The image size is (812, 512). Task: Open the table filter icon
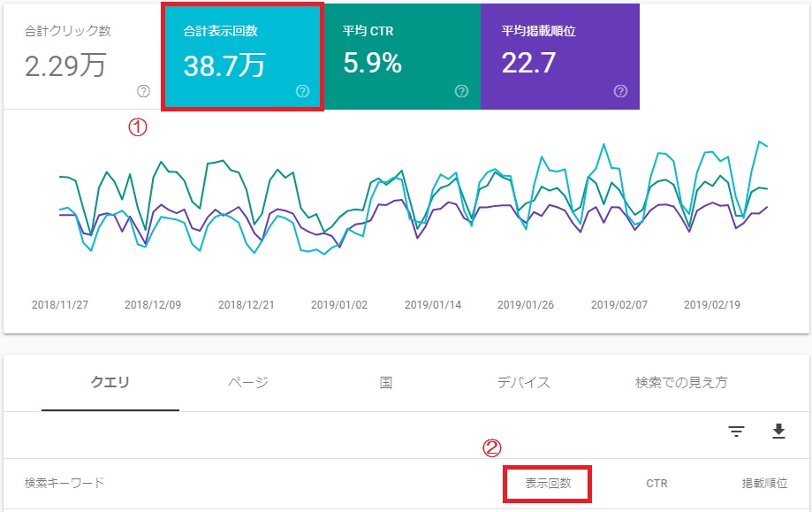click(x=737, y=432)
